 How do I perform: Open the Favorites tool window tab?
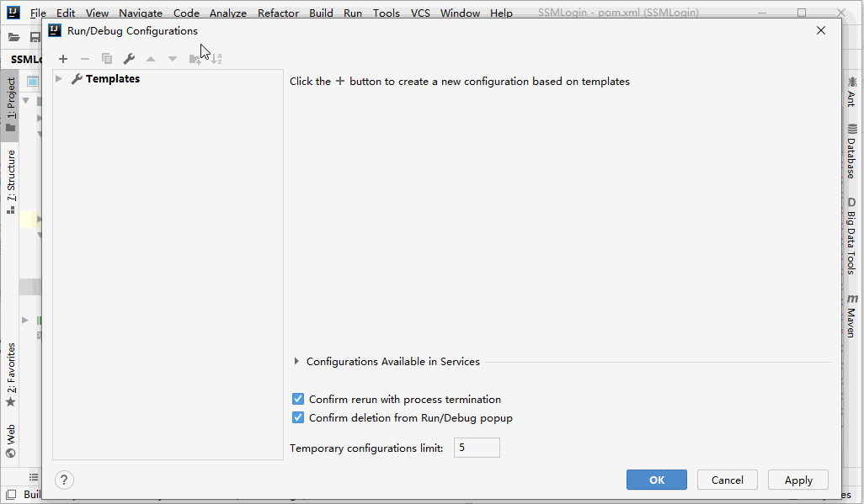10,374
